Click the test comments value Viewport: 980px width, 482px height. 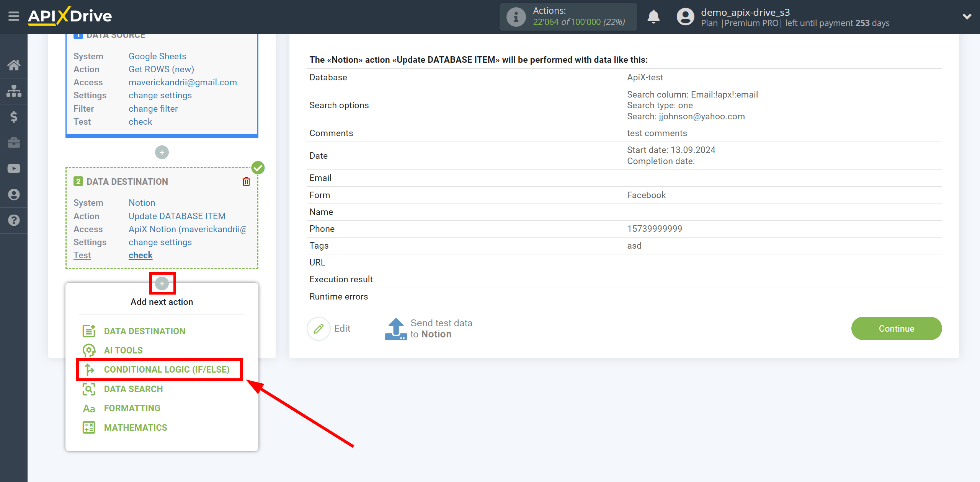pos(657,133)
